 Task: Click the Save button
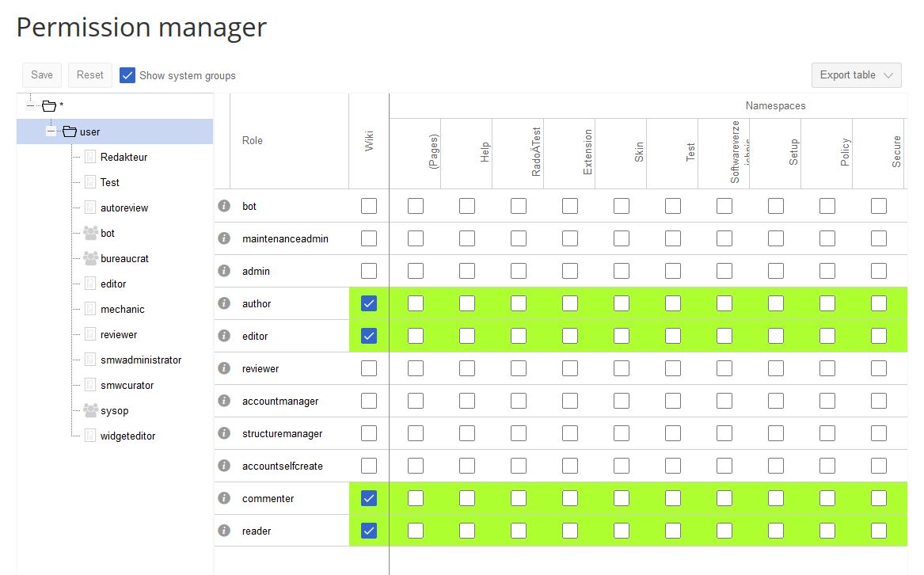click(x=42, y=75)
